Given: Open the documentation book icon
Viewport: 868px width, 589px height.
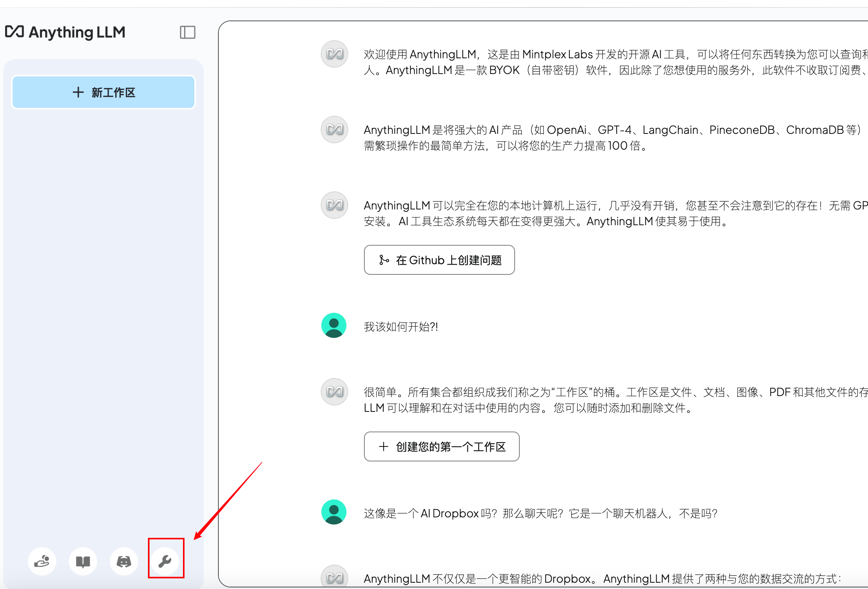Looking at the screenshot, I should click(x=83, y=561).
